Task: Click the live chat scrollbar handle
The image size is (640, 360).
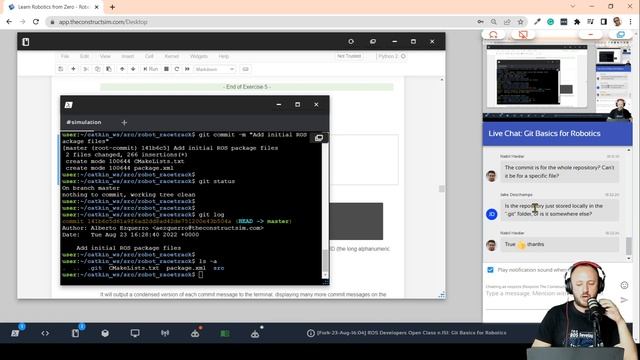Action: coord(628,245)
